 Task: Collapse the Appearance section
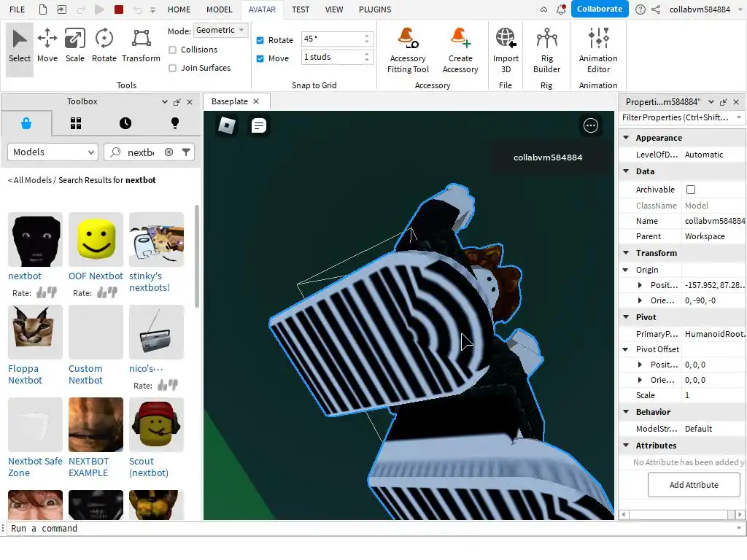(626, 138)
